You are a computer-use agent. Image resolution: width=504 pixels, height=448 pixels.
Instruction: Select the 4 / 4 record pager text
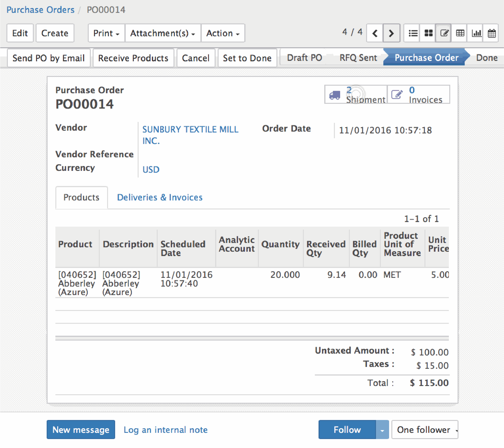click(x=352, y=32)
